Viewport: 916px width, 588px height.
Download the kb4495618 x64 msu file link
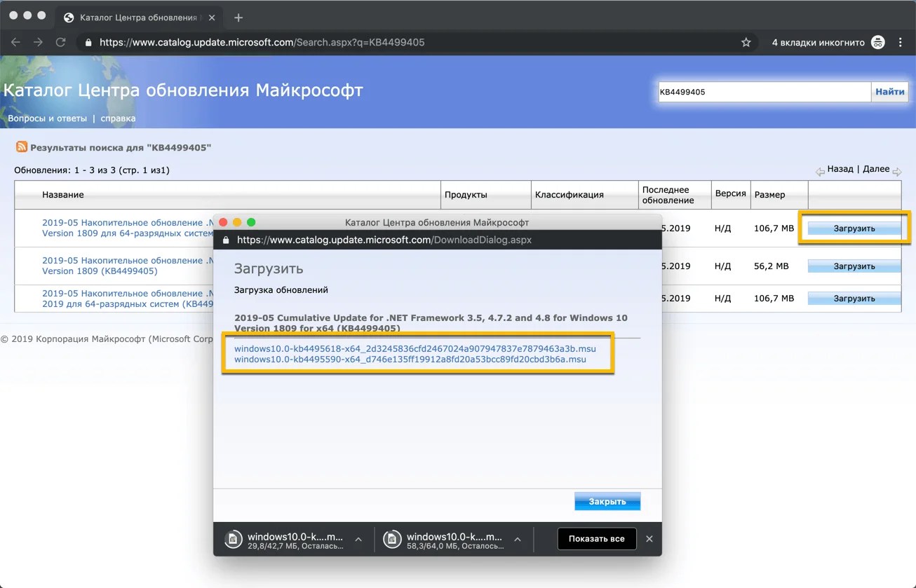(x=415, y=349)
